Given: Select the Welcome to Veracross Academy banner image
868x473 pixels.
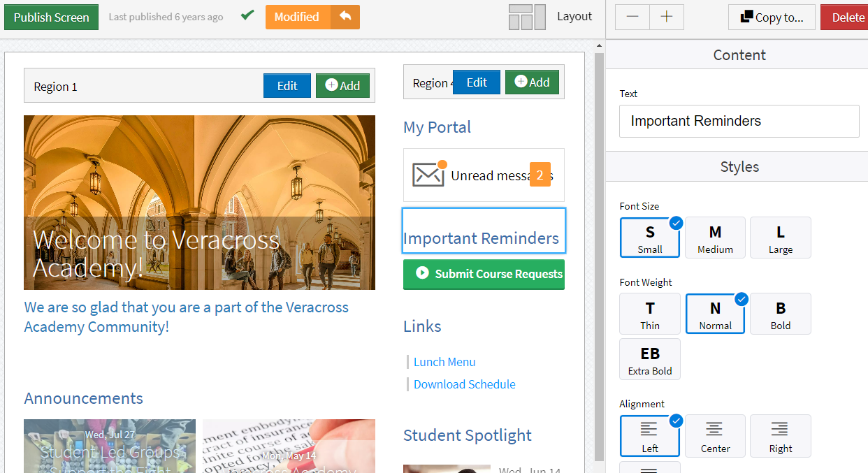Looking at the screenshot, I should point(199,203).
